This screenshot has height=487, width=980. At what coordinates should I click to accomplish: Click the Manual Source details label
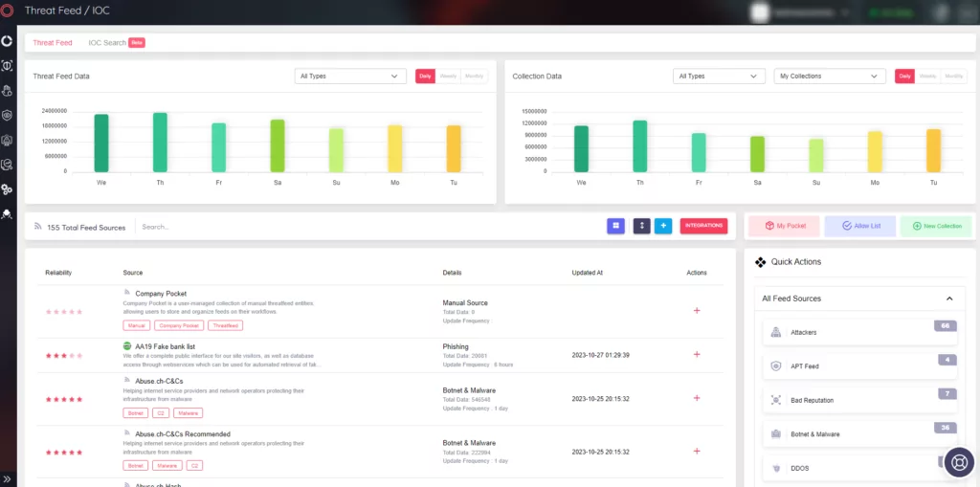click(465, 303)
